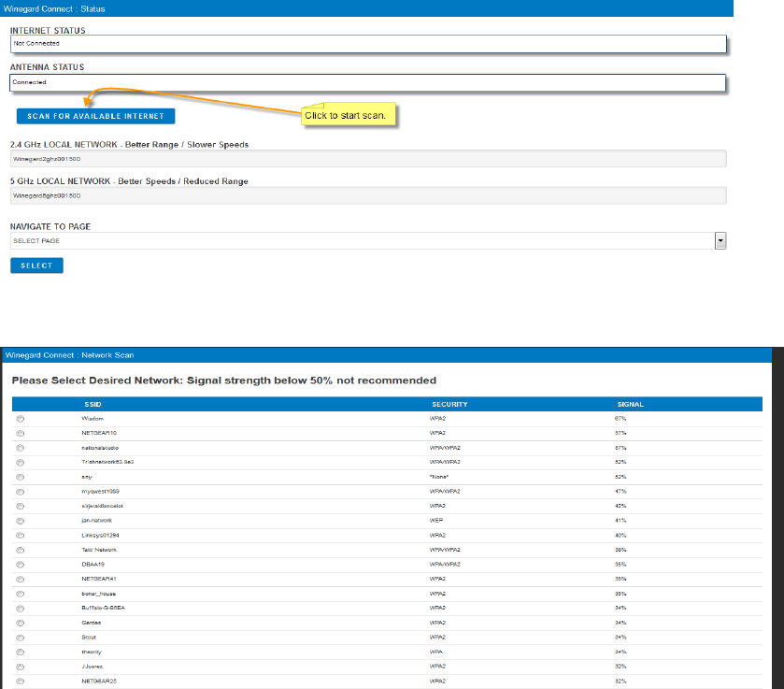Choose the DBAA19 radio button
This screenshot has height=689, width=784.
20,565
